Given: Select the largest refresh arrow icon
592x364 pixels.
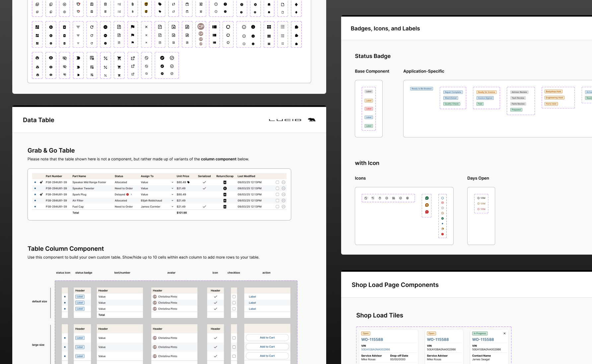Looking at the screenshot, I should click(92, 27).
